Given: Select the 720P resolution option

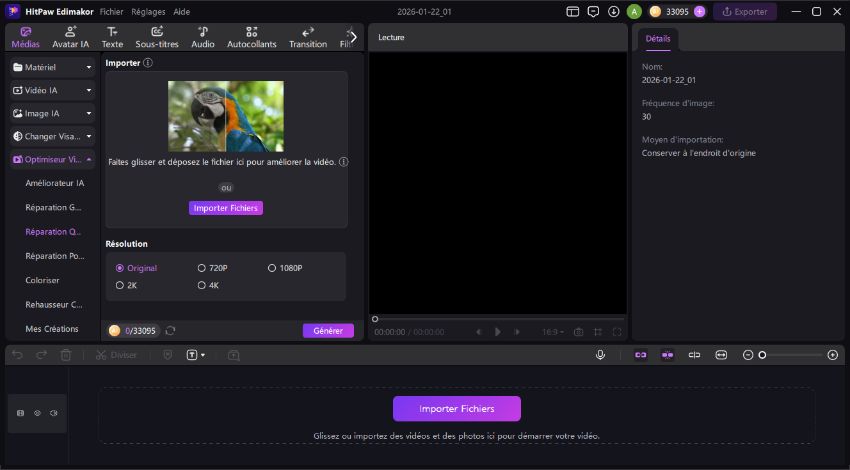Looking at the screenshot, I should point(212,268).
